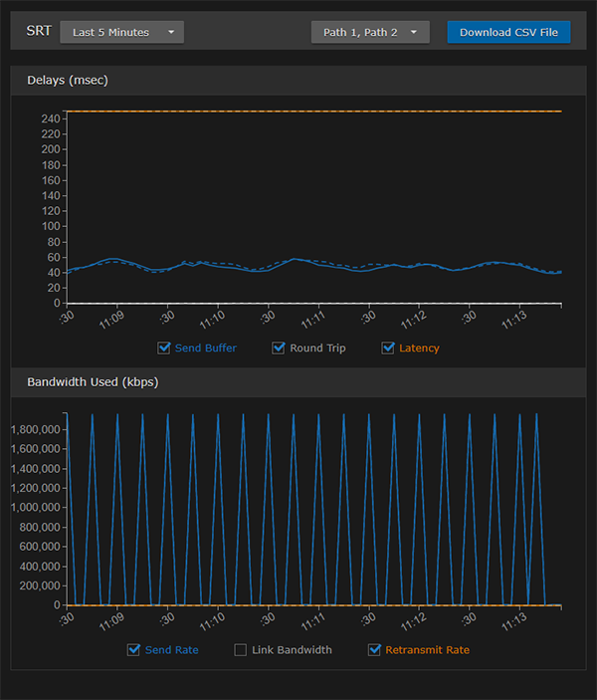The width and height of the screenshot is (597, 700).
Task: Uncheck the Send Rate checkbox
Action: click(x=134, y=650)
